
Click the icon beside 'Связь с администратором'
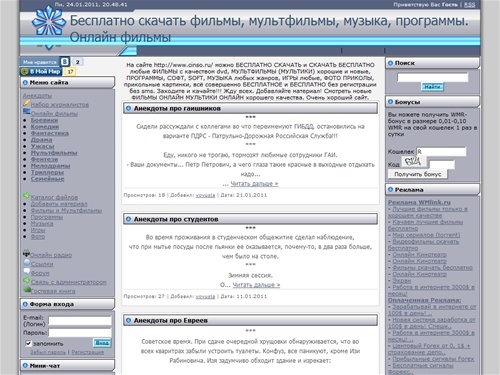pyautogui.click(x=27, y=280)
